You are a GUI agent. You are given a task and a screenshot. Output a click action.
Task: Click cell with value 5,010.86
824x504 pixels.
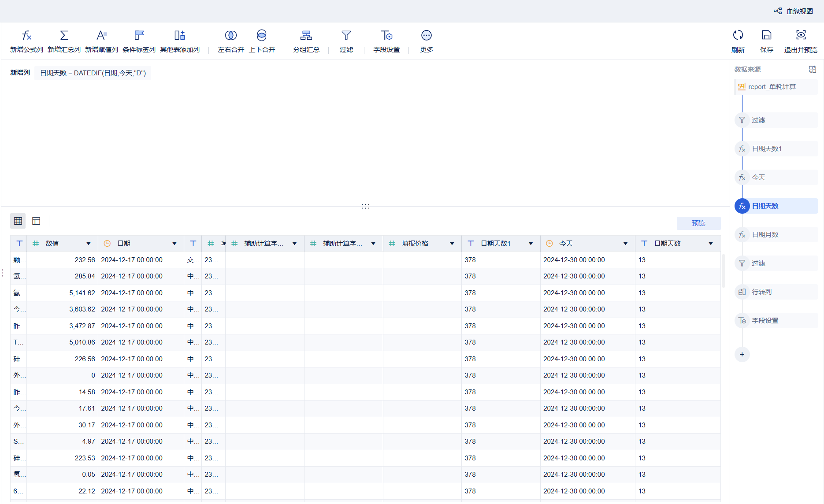tap(63, 342)
